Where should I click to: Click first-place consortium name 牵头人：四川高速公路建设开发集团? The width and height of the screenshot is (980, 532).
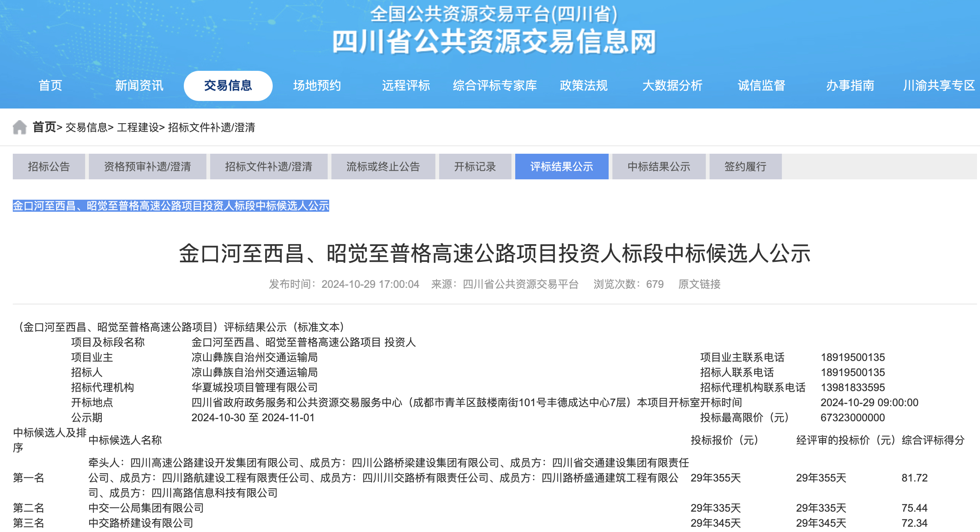(388, 478)
